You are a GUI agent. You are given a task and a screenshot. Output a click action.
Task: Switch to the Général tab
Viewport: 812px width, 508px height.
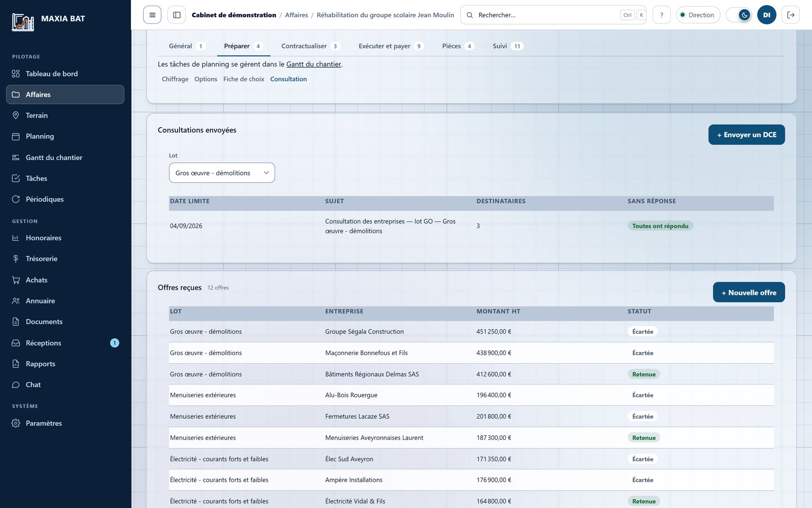[186, 46]
